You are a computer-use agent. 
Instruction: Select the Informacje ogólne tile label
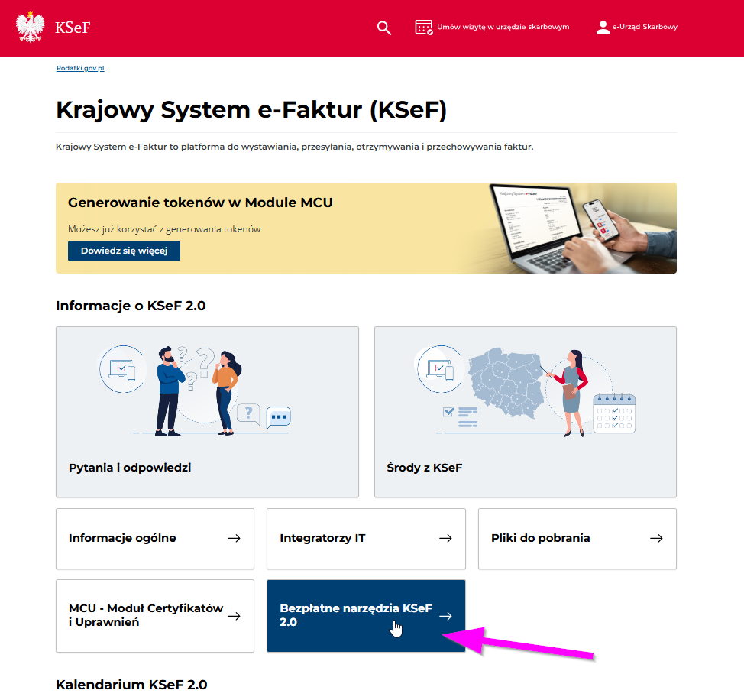122,538
